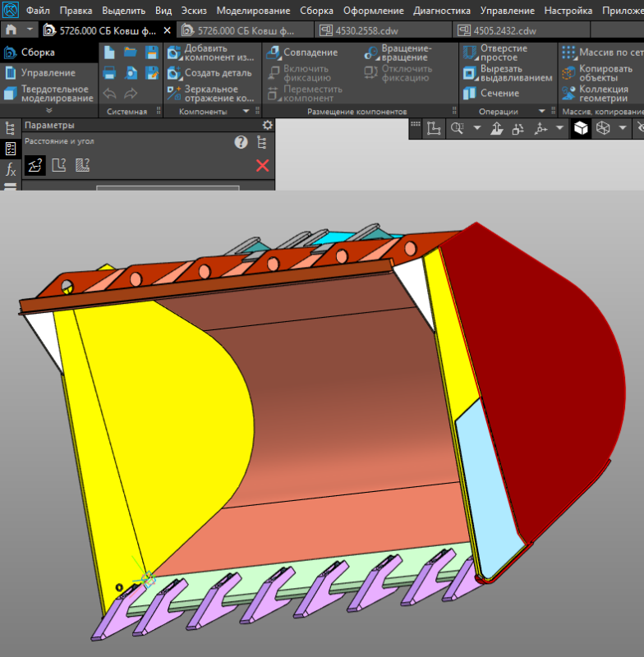Image resolution: width=644 pixels, height=657 pixels.
Task: Expand the toolbar set list chevron
Action: [49, 111]
